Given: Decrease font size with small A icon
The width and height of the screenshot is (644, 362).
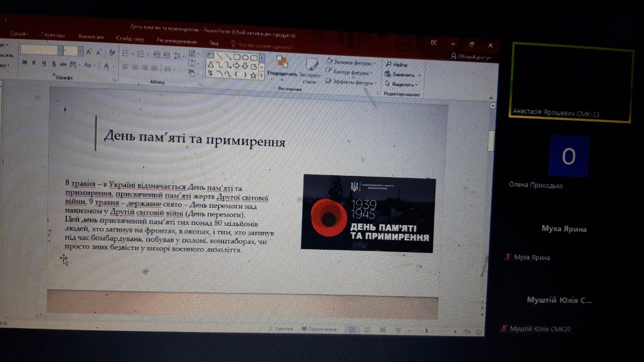Looking at the screenshot, I should tap(99, 53).
